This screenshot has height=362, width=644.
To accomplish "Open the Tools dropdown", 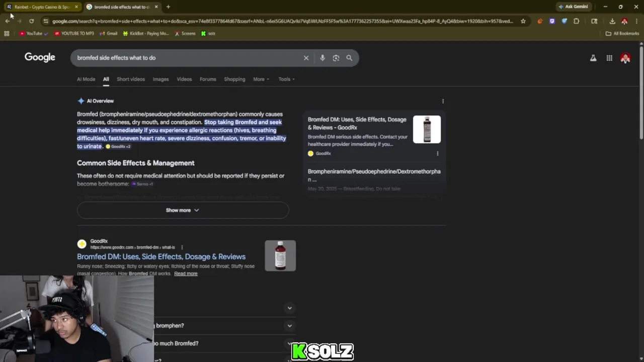I will 286,79.
